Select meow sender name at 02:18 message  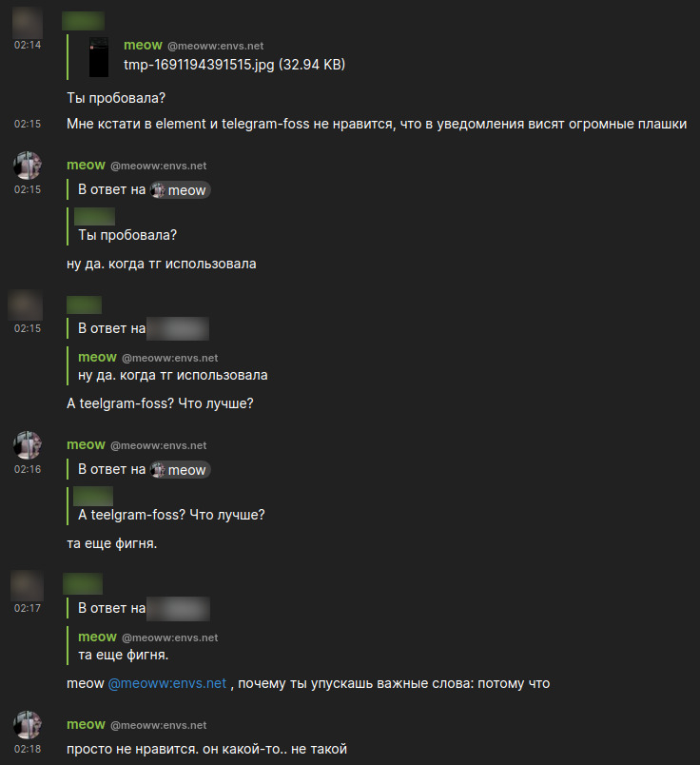pos(86,724)
